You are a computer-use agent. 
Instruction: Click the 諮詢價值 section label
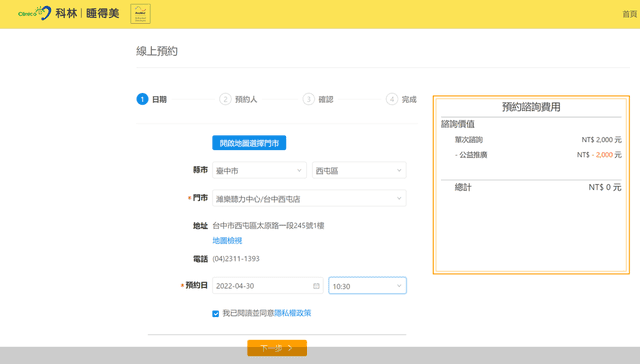[x=458, y=124]
